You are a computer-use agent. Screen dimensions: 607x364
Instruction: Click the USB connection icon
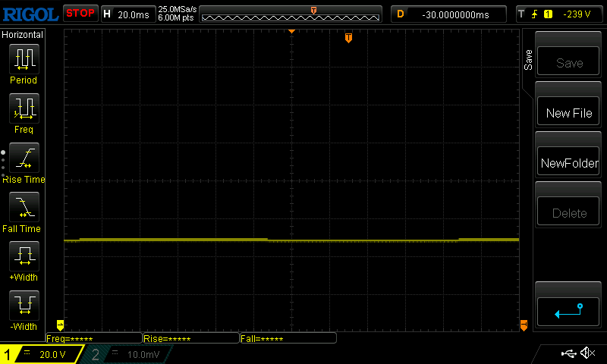coord(568,353)
